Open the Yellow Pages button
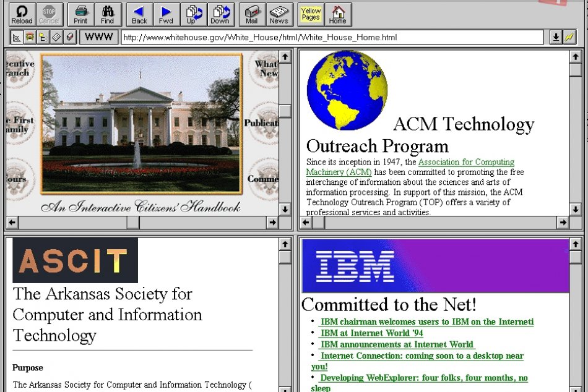 click(311, 15)
